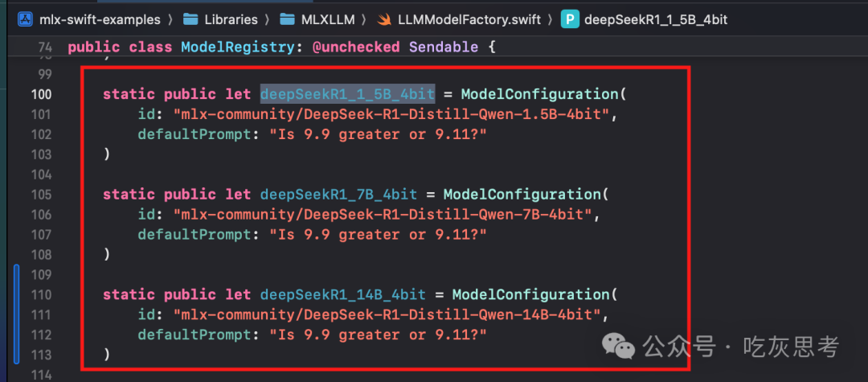Open the Libraries breadcrumb item
This screenshot has height=382, width=868.
(231, 20)
